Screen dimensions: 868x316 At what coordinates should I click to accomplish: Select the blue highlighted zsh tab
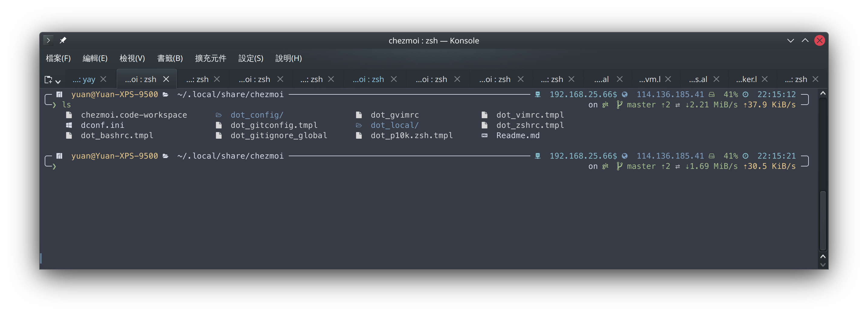(368, 79)
